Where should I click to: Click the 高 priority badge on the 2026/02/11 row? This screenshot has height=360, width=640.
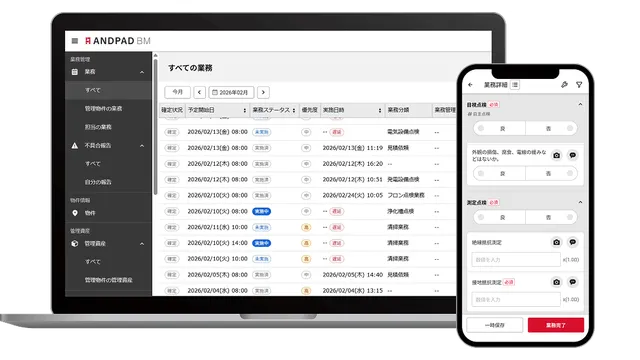[306, 227]
